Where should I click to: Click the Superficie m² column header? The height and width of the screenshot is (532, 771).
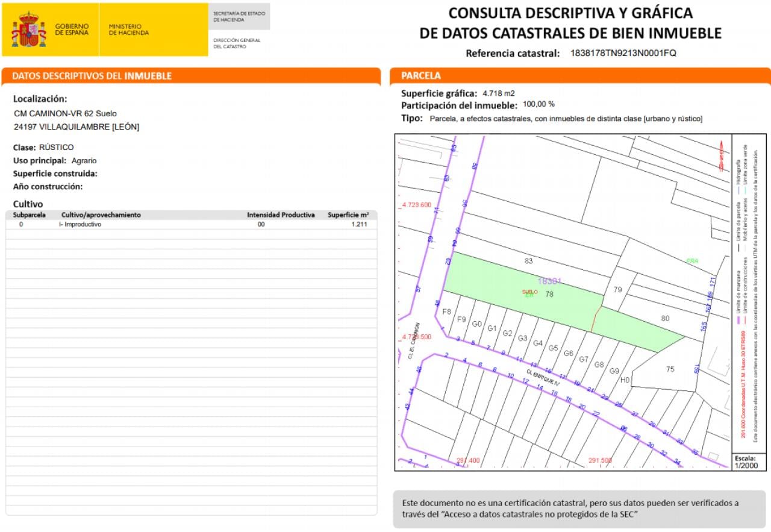348,215
